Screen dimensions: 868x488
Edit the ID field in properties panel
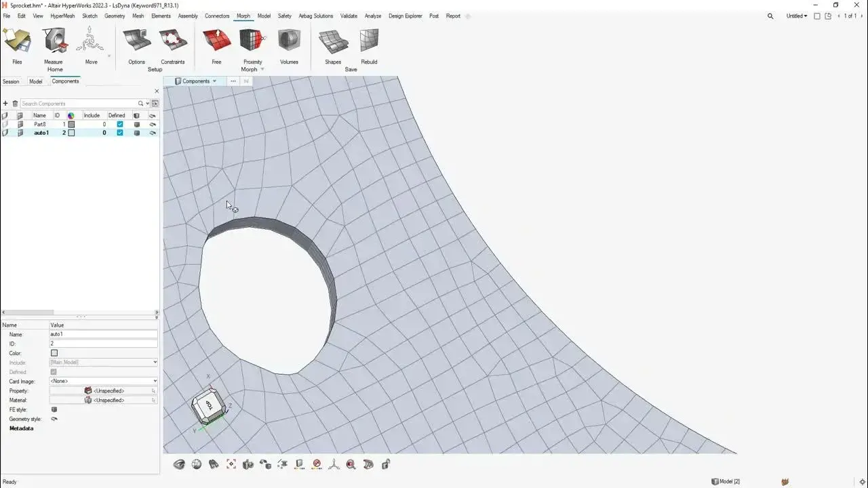104,344
